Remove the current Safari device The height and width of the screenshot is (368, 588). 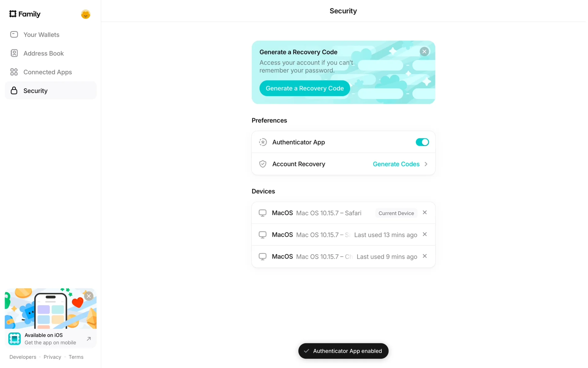coord(425,213)
